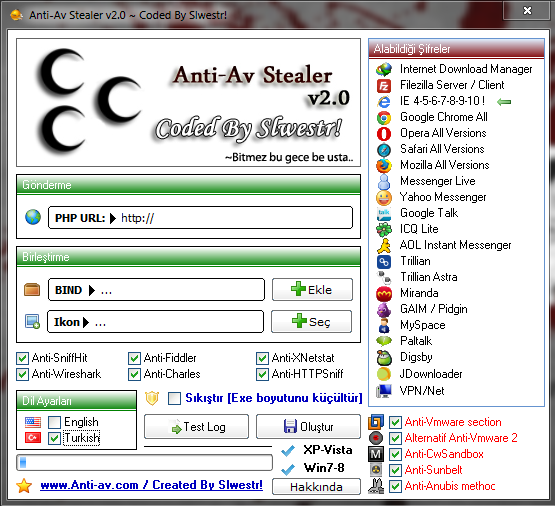555x506 pixels.
Task: Click the AOL Instant Messenger running-man icon
Action: point(384,246)
